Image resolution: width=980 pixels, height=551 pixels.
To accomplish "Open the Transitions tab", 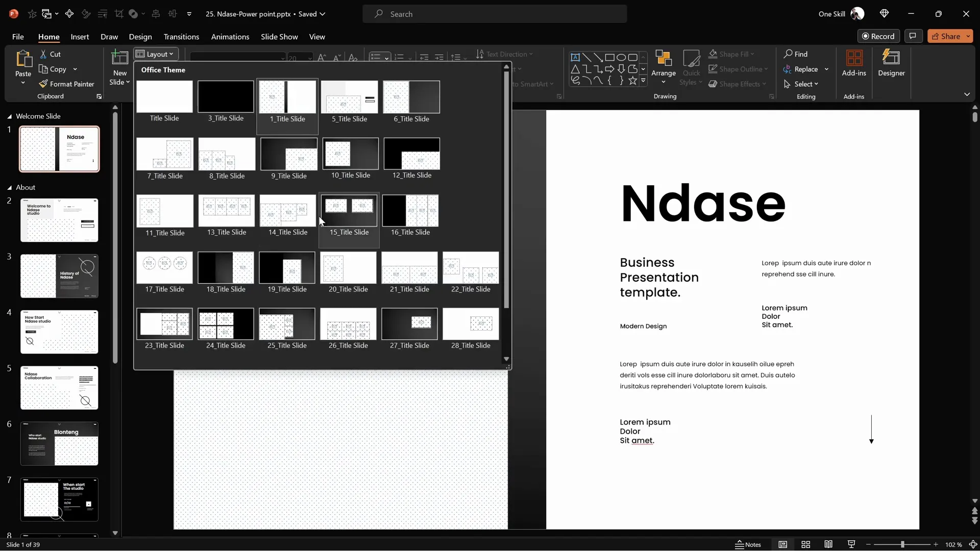I will [x=181, y=37].
